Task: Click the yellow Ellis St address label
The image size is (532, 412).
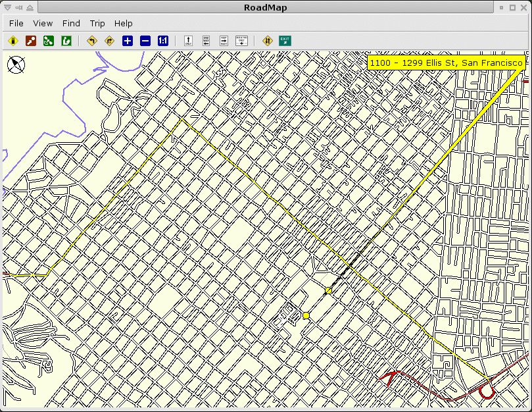Action: click(447, 63)
